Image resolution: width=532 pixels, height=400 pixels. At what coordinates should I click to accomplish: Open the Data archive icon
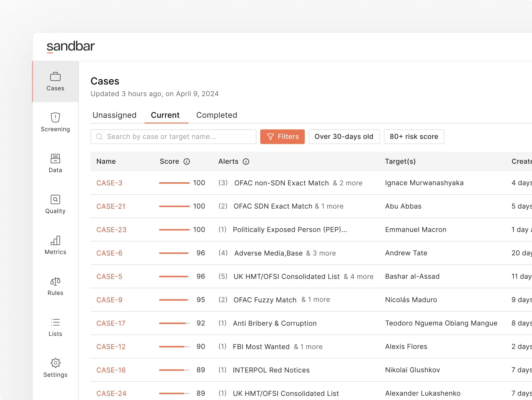pos(55,158)
